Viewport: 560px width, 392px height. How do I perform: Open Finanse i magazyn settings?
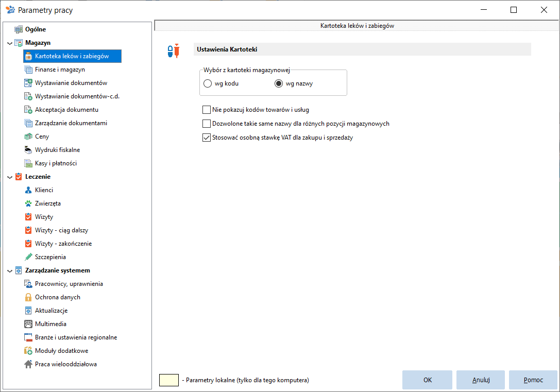pos(60,70)
